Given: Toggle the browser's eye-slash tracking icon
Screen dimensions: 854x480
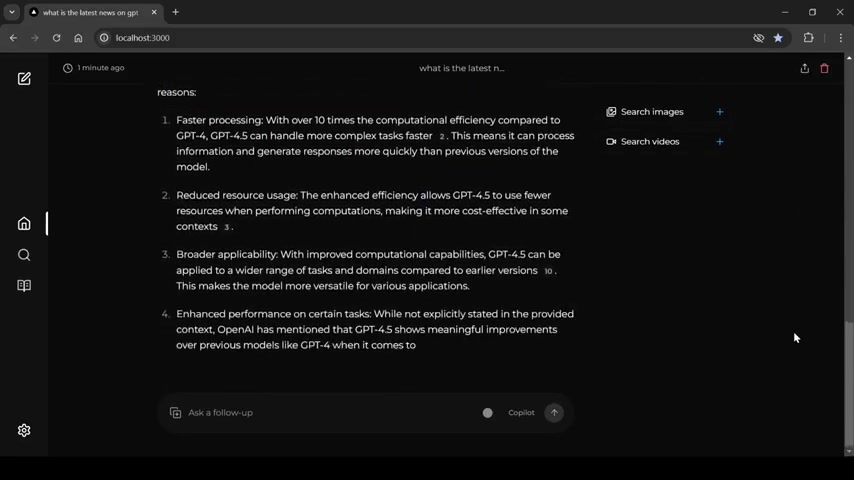Looking at the screenshot, I should point(758,38).
